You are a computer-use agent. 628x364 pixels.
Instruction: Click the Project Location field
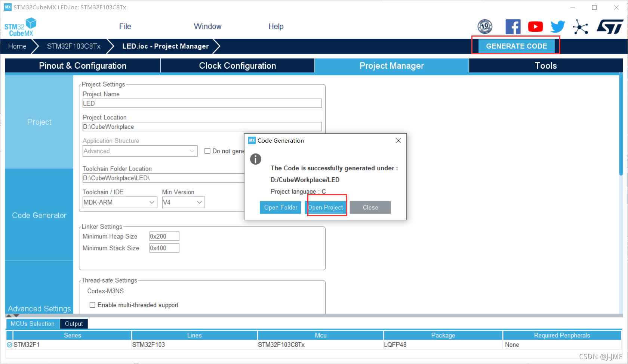click(202, 127)
